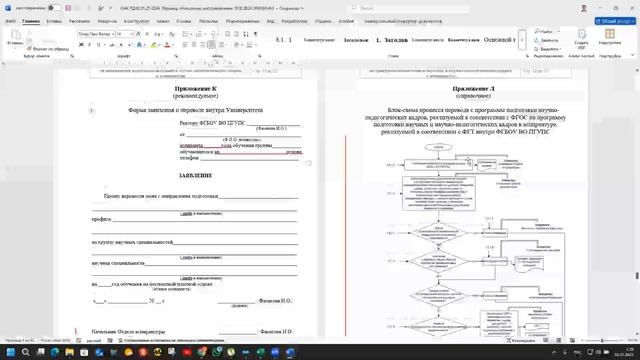
Task: Align text right
Action: coord(203,44)
